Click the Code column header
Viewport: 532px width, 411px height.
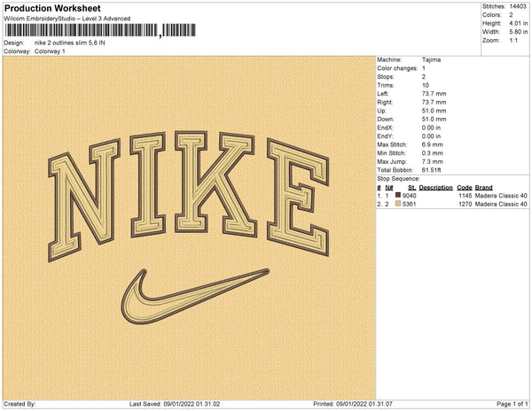(465, 188)
